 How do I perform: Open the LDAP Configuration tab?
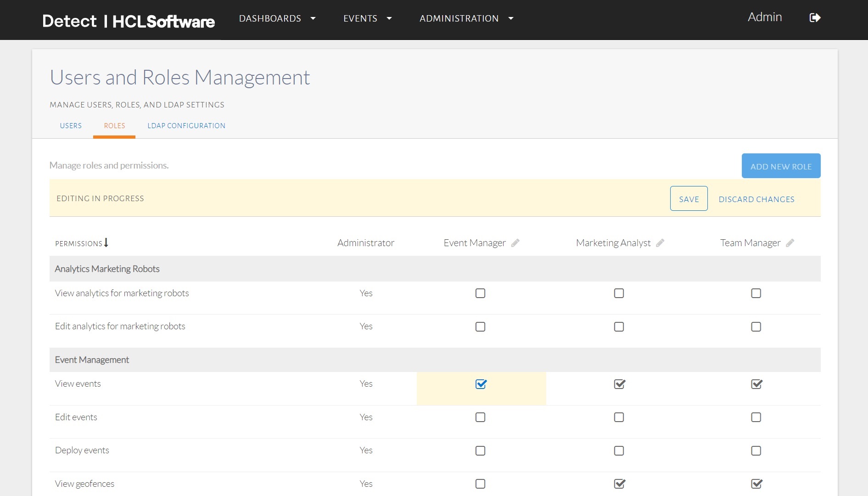coord(186,126)
